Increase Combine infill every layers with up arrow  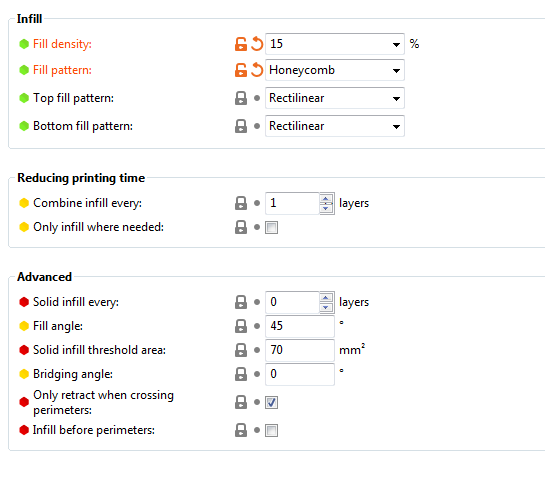[x=326, y=199]
